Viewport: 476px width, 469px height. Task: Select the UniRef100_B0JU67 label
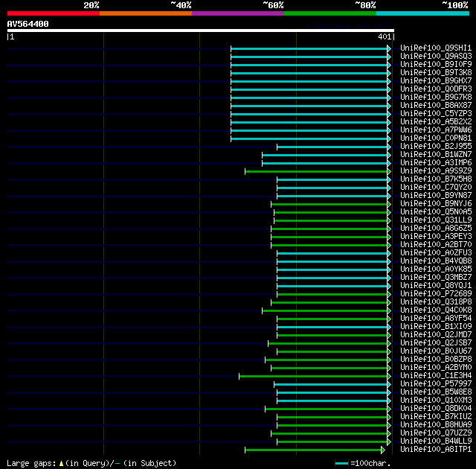click(x=436, y=351)
